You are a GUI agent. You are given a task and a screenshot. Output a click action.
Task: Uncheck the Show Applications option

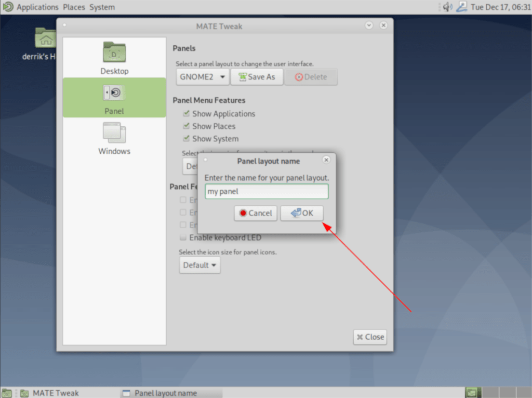tap(186, 113)
